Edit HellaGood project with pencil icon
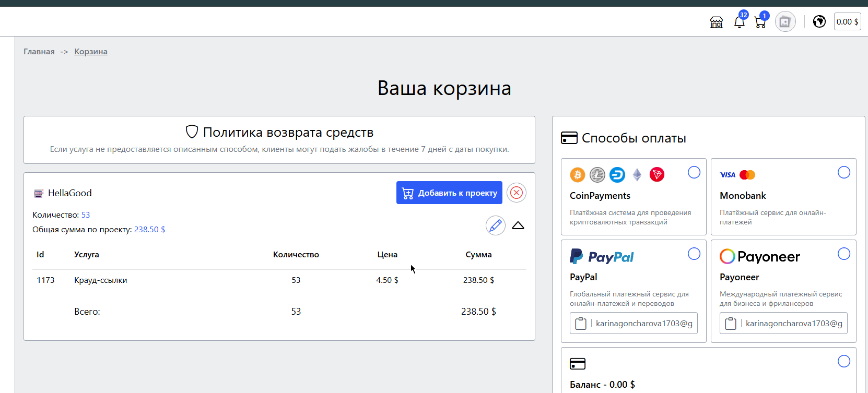 (x=496, y=225)
